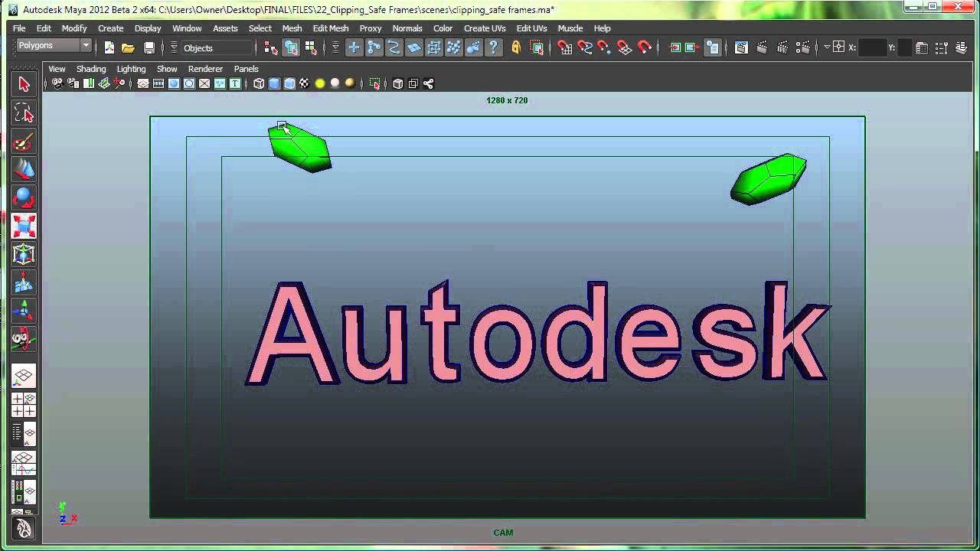Open input field mode dropdown arrow before X
980x551 pixels.
click(827, 47)
